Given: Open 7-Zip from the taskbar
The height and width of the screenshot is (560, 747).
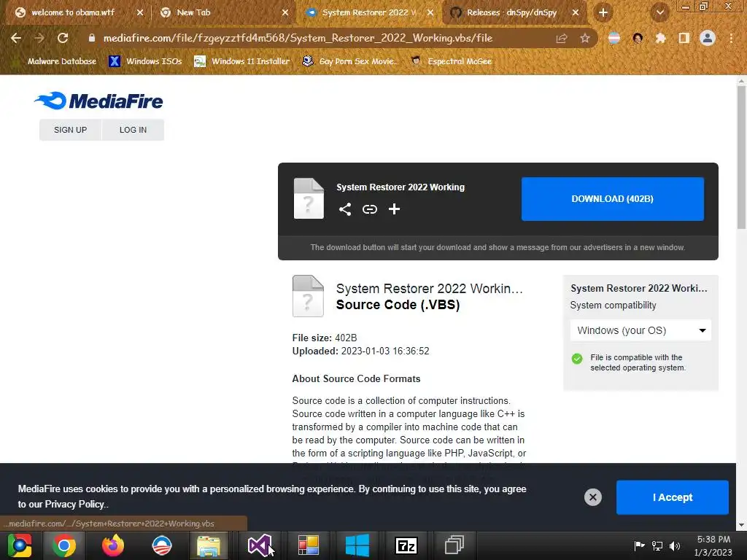Looking at the screenshot, I should click(406, 545).
